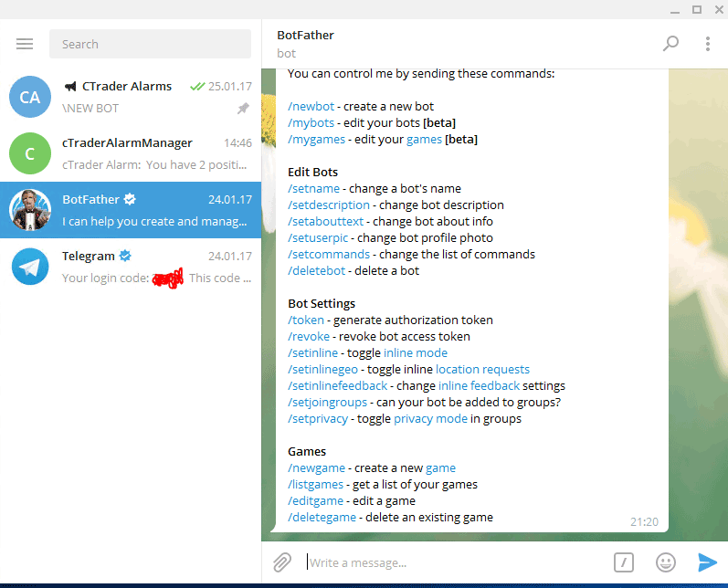728x588 pixels.
Task: Open the bot commands slash icon
Action: click(624, 562)
